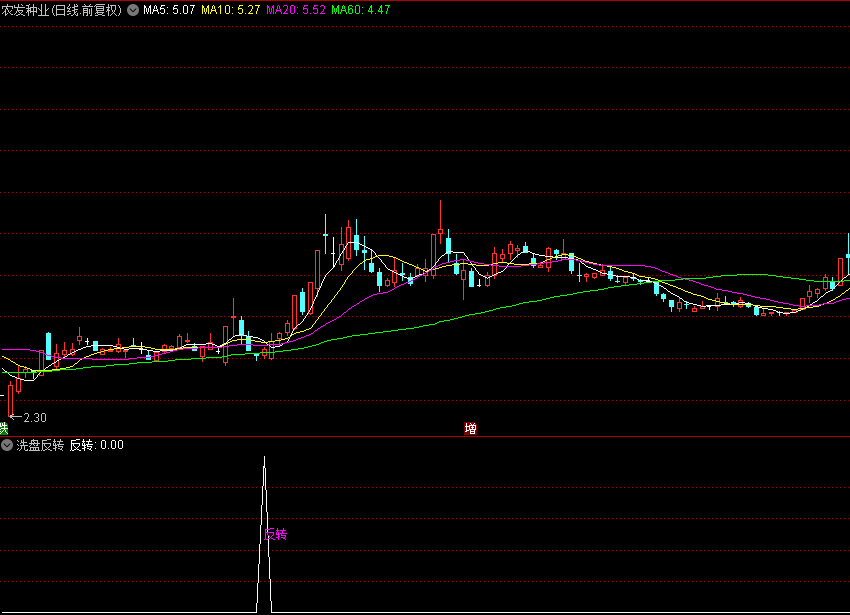
Task: Click the MA20: 5.52 label
Action: (295, 10)
